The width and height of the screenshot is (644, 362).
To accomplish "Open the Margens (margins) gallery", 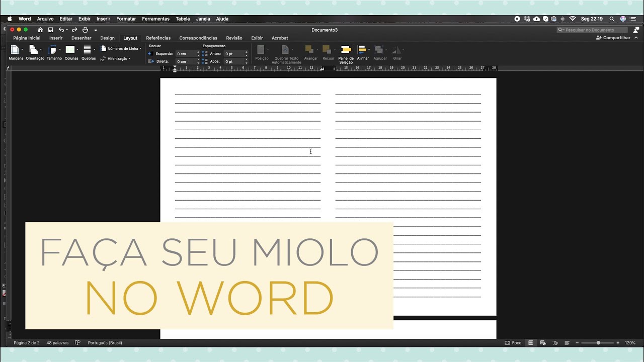I will point(16,52).
